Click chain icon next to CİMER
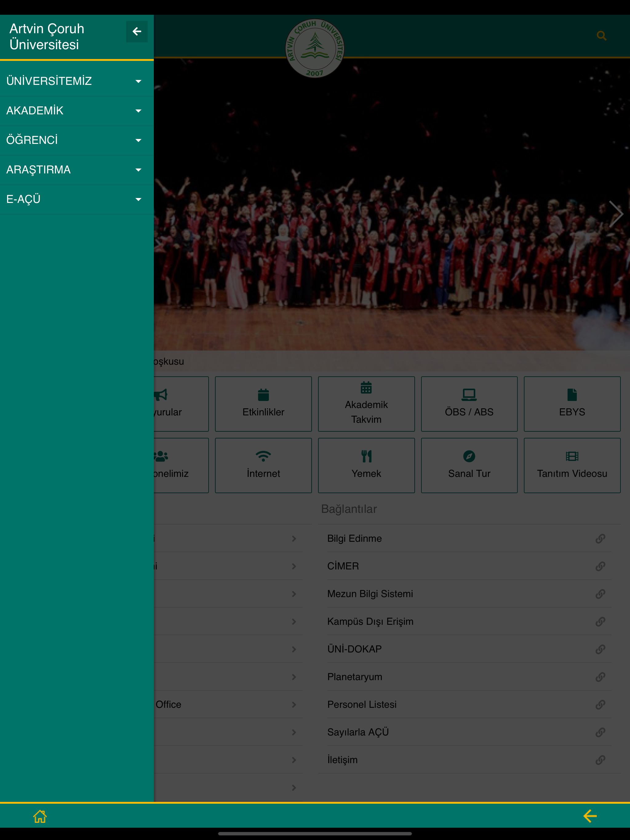Viewport: 630px width, 840px height. click(600, 566)
